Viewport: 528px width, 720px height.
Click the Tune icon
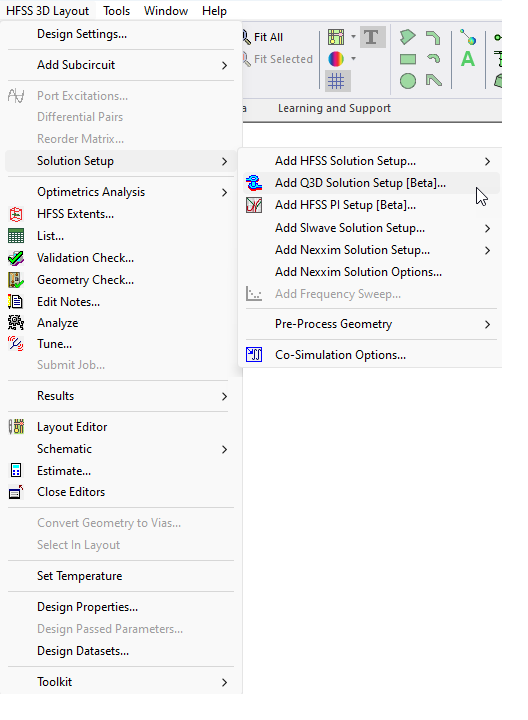click(16, 343)
